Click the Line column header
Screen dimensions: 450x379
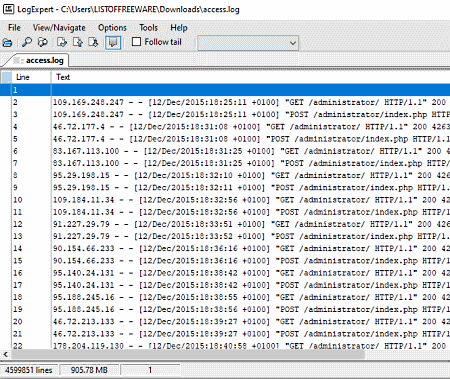[31, 77]
